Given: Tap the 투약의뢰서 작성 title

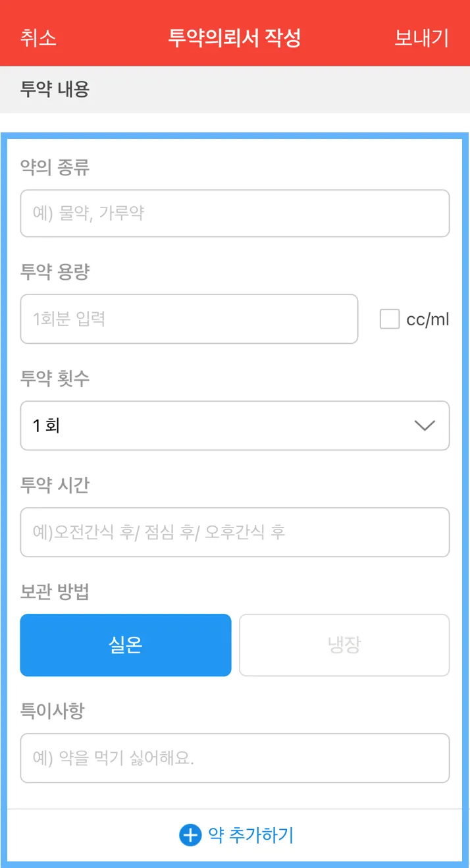Looking at the screenshot, I should coord(234,38).
